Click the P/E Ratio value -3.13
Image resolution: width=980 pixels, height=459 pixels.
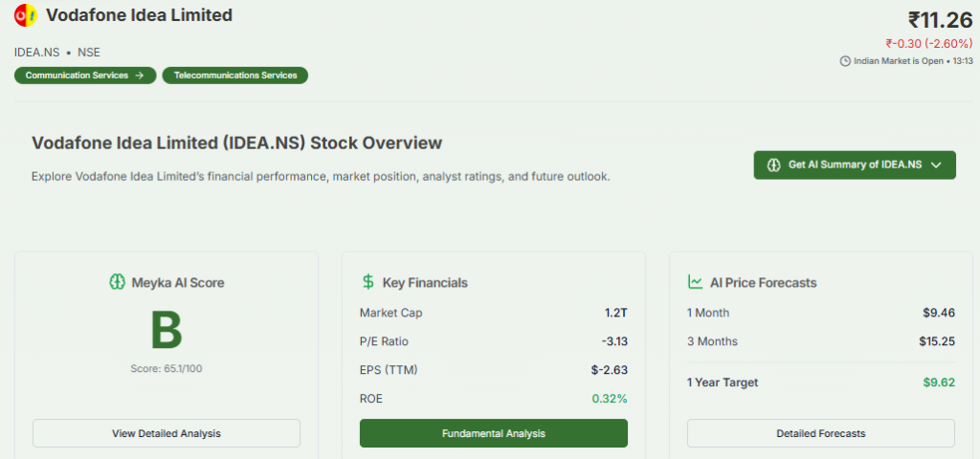(x=614, y=341)
